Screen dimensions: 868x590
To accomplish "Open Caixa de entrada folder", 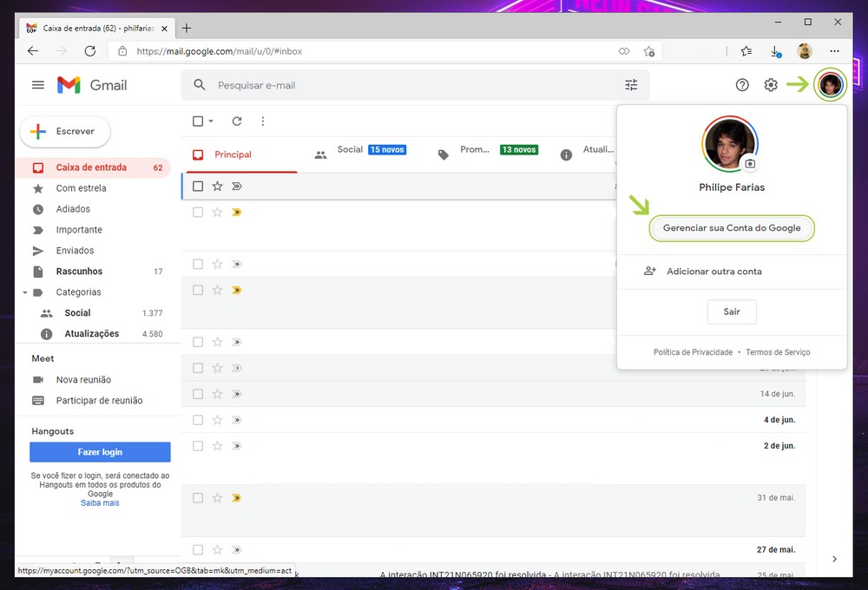I will (93, 167).
